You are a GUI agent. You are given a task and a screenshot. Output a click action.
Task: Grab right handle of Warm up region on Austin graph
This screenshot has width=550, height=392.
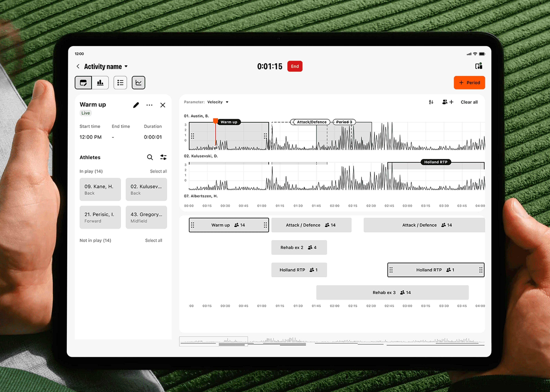[265, 136]
